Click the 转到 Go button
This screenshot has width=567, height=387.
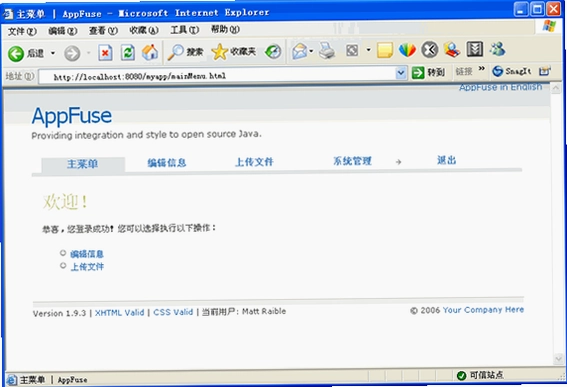coord(428,72)
